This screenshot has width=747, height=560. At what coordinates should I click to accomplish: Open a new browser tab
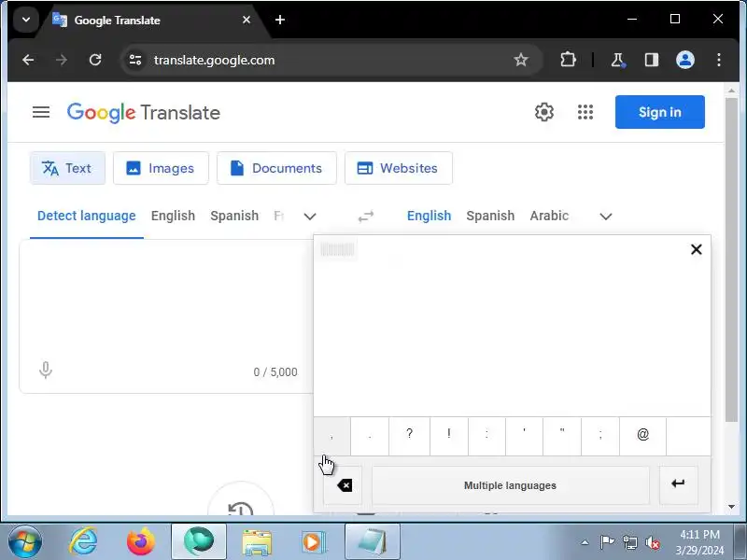click(x=280, y=20)
